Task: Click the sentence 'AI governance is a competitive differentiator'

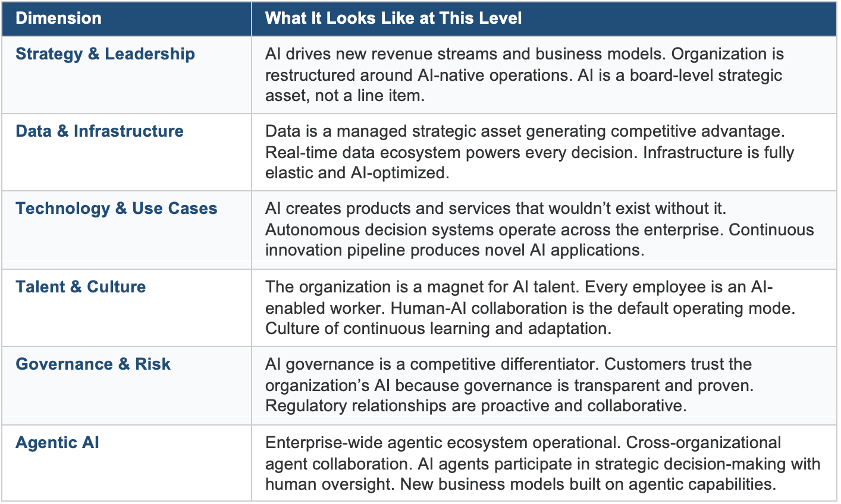Action: pyautogui.click(x=431, y=364)
